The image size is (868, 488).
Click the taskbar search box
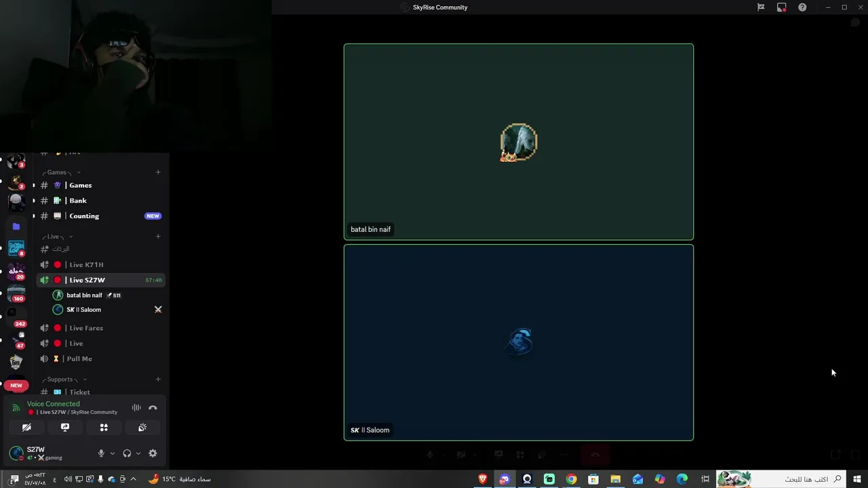pyautogui.click(x=781, y=479)
